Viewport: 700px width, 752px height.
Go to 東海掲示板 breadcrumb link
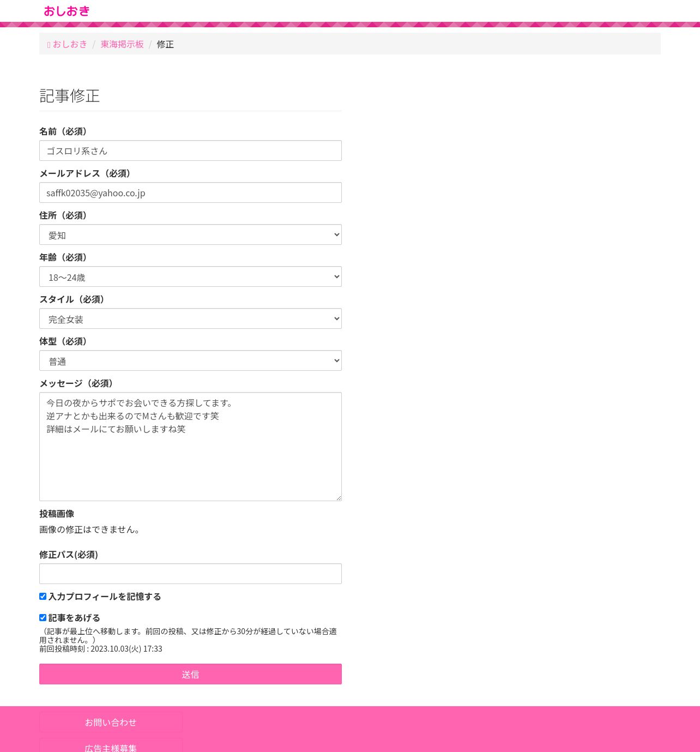tap(122, 44)
